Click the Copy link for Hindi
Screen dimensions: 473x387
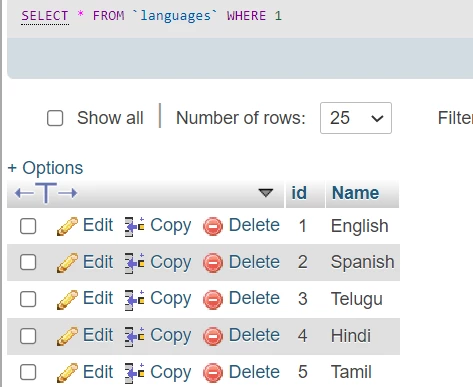pyautogui.click(x=171, y=336)
